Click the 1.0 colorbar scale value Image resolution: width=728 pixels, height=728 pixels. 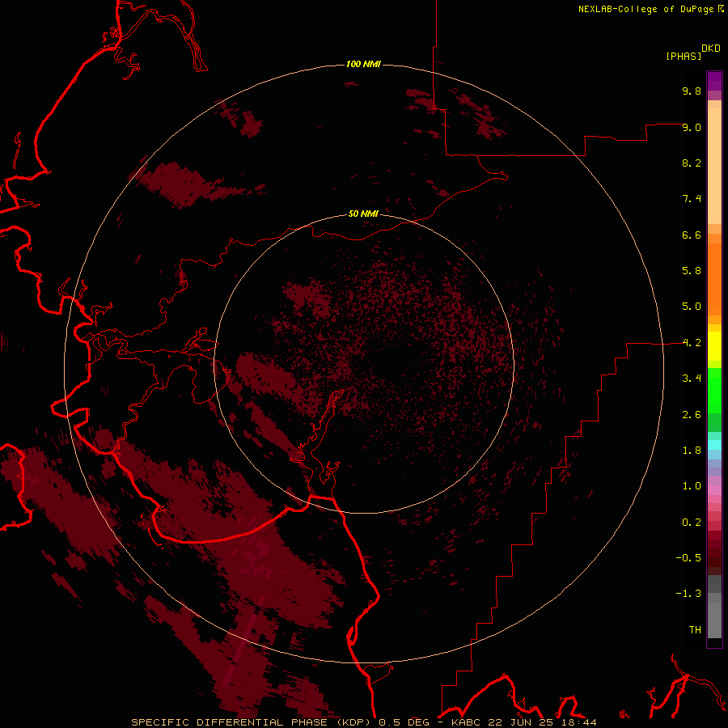pyautogui.click(x=692, y=486)
